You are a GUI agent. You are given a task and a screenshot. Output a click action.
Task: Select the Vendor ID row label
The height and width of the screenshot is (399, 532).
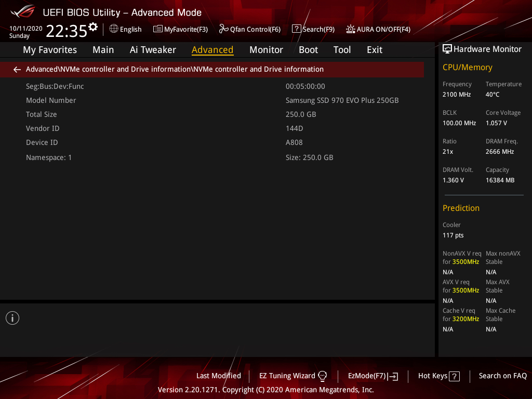[x=43, y=128]
